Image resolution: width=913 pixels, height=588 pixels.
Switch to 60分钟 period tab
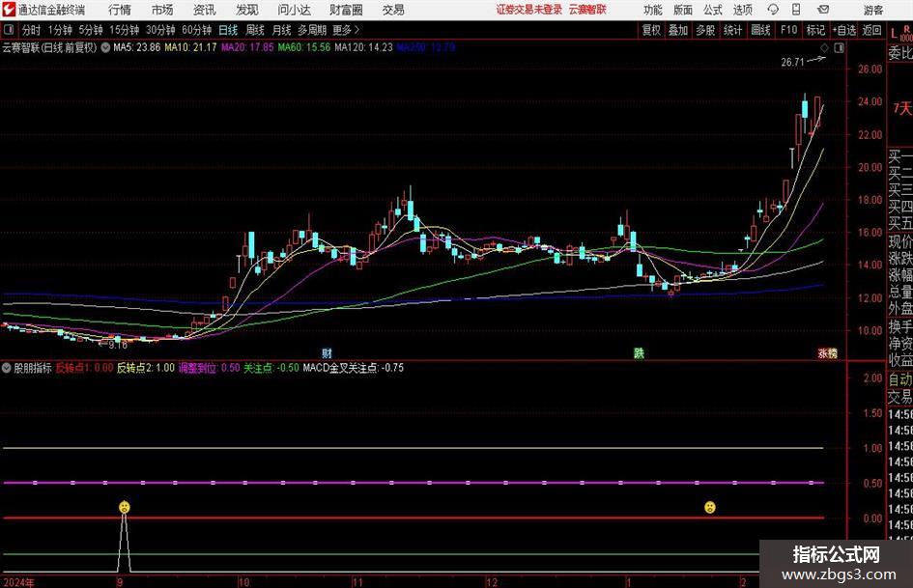tap(197, 30)
